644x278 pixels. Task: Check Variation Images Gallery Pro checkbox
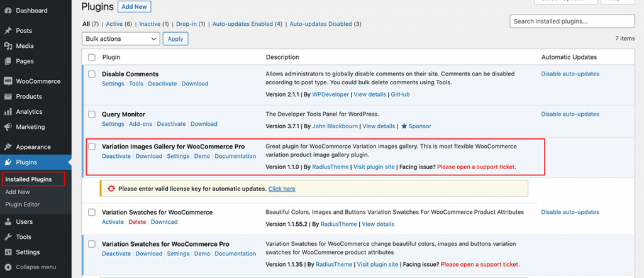click(x=92, y=147)
